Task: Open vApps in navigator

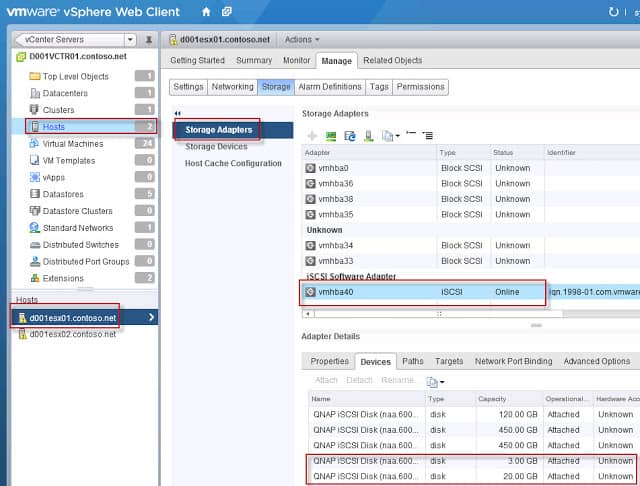Action: [53, 177]
